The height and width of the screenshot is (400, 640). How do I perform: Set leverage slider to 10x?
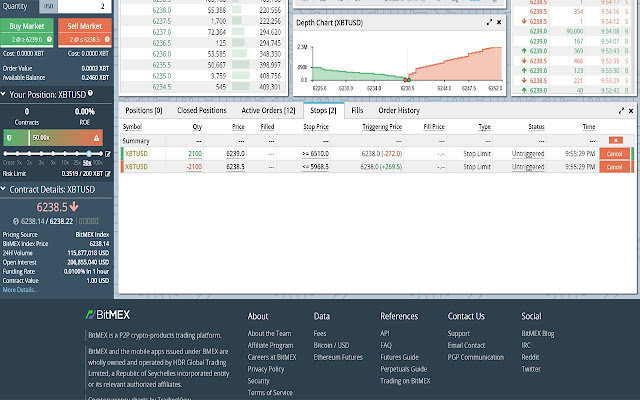pyautogui.click(x=65, y=154)
